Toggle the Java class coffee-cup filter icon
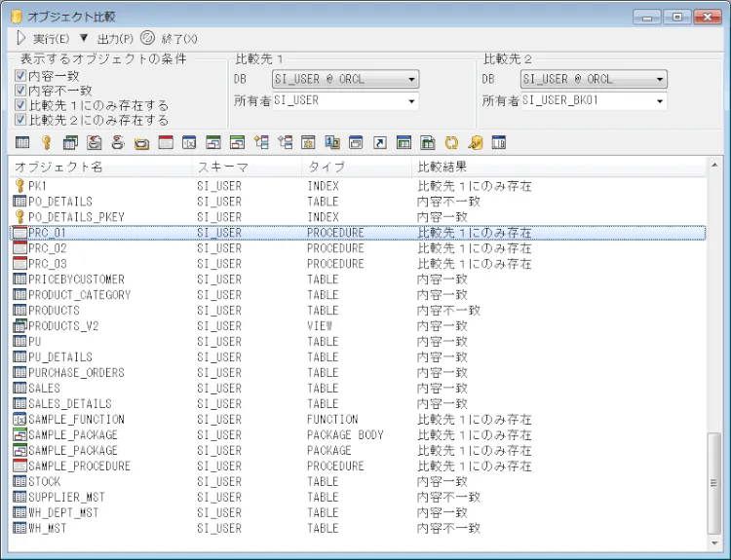731x560 pixels. (118, 142)
